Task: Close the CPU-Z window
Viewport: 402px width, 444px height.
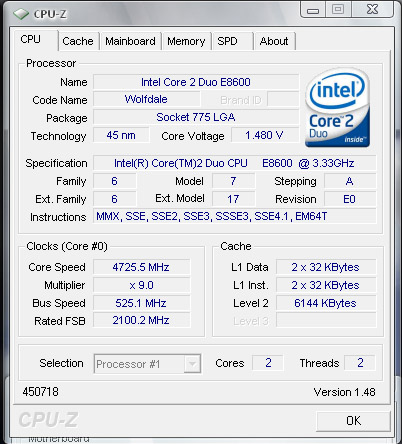Action: tap(373, 9)
